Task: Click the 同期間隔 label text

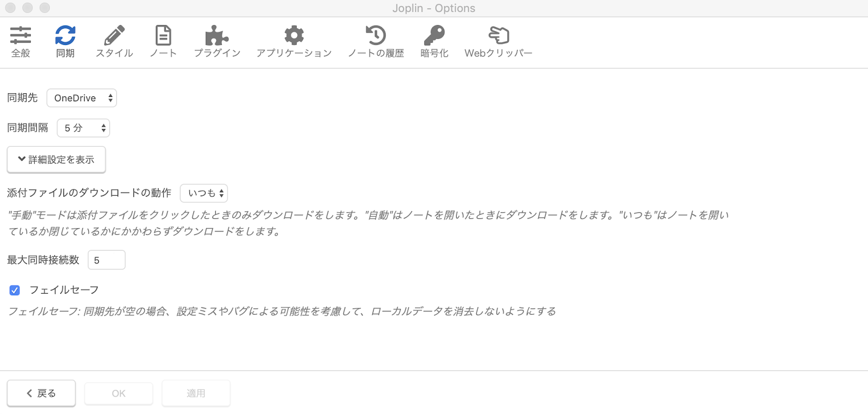Action: [28, 127]
